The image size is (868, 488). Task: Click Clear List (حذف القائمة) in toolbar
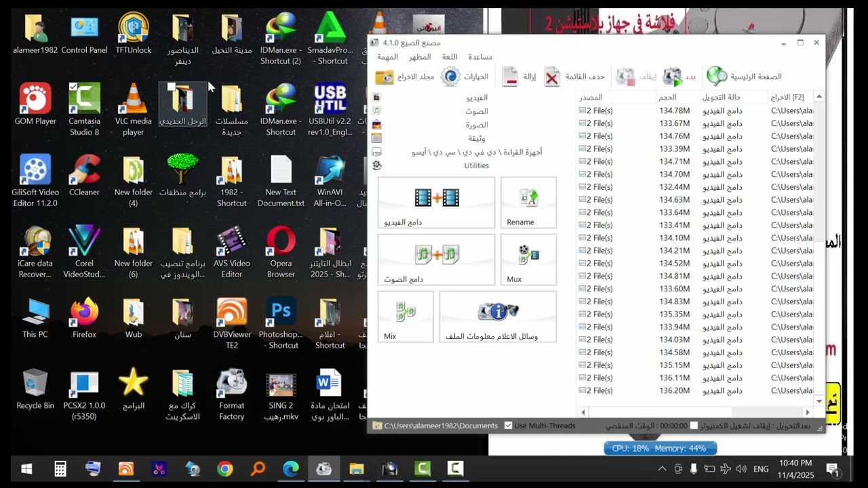coord(574,77)
